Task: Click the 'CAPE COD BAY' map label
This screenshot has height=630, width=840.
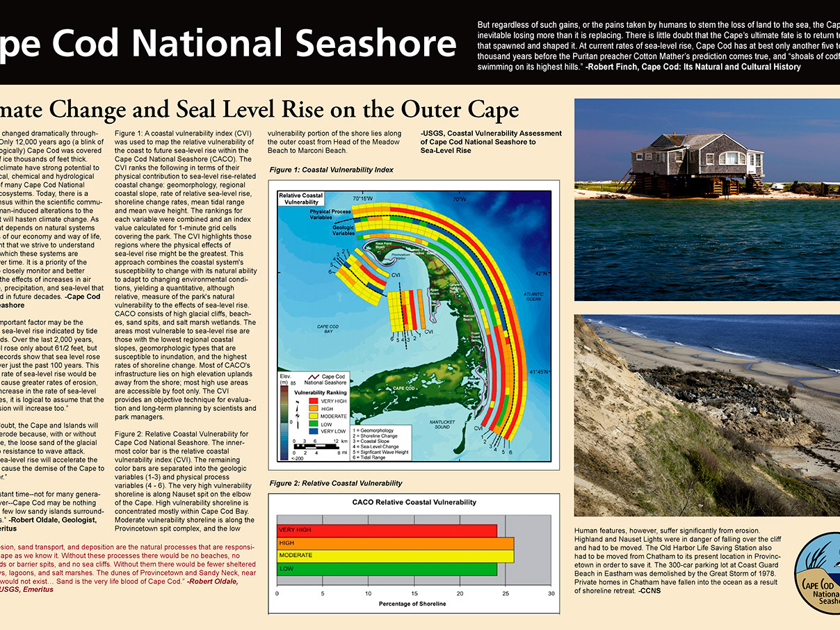Action: point(328,330)
